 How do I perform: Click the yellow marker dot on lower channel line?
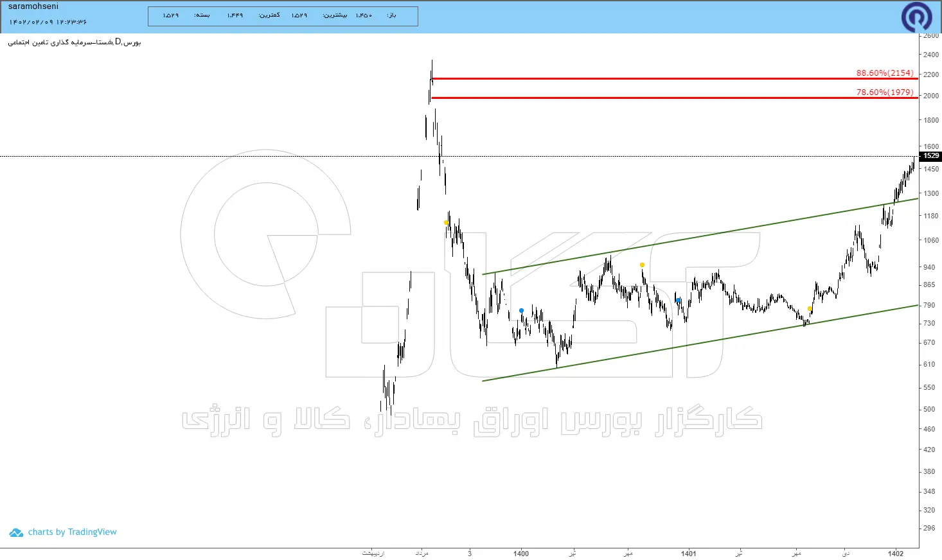pyautogui.click(x=810, y=309)
